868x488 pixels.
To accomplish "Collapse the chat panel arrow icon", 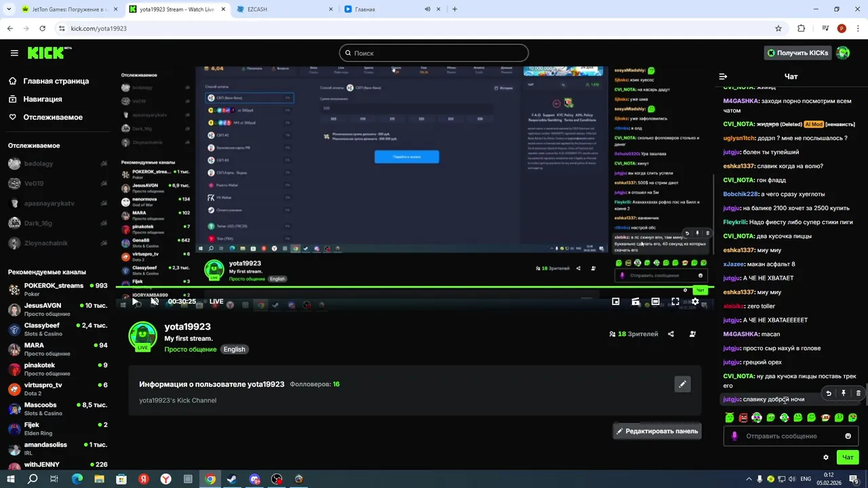I will tap(723, 77).
